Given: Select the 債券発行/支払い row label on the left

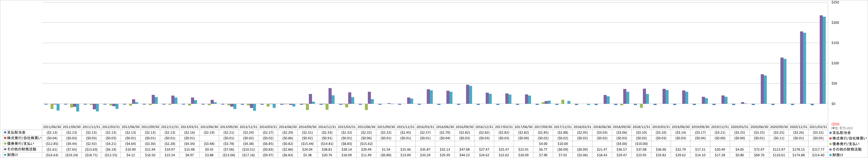Looking at the screenshot, I should (x=21, y=144).
